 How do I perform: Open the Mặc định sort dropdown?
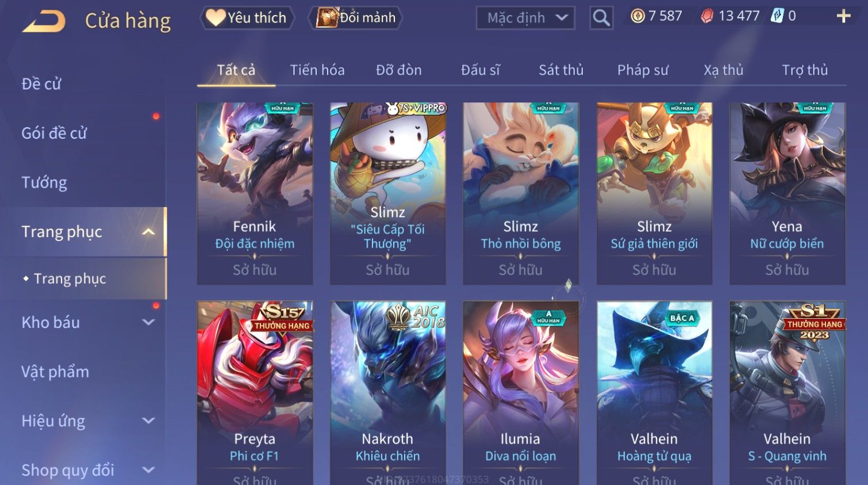525,18
